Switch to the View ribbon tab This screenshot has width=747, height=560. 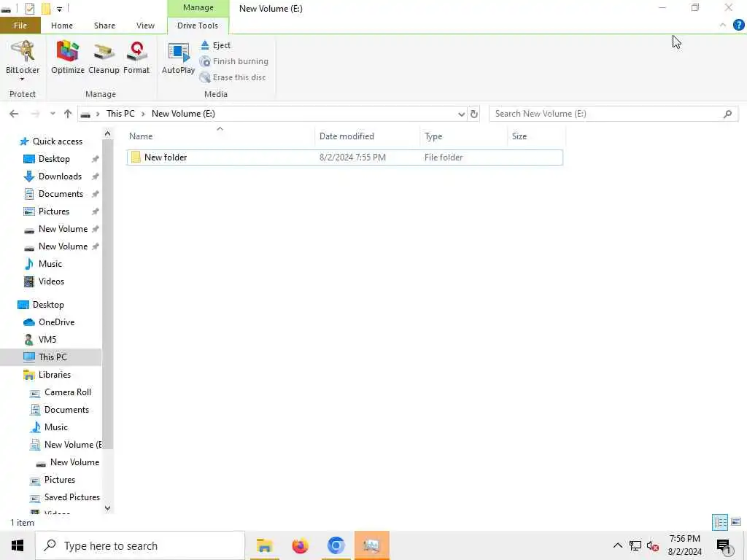[x=145, y=26]
